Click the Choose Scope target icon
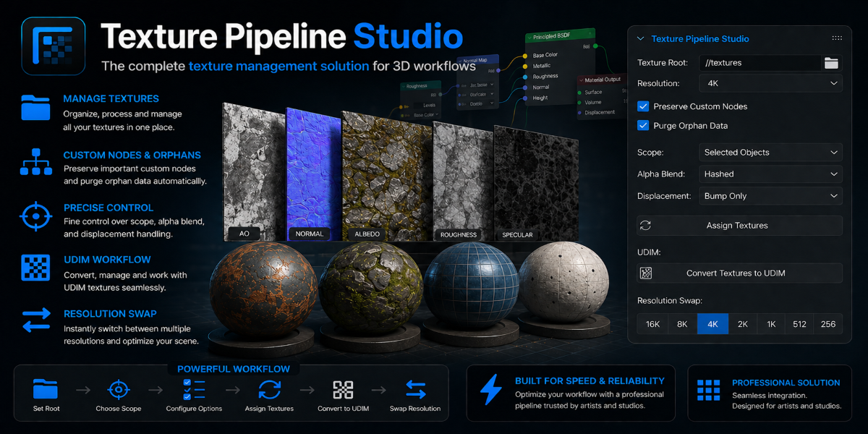Image resolution: width=868 pixels, height=434 pixels. tap(118, 389)
